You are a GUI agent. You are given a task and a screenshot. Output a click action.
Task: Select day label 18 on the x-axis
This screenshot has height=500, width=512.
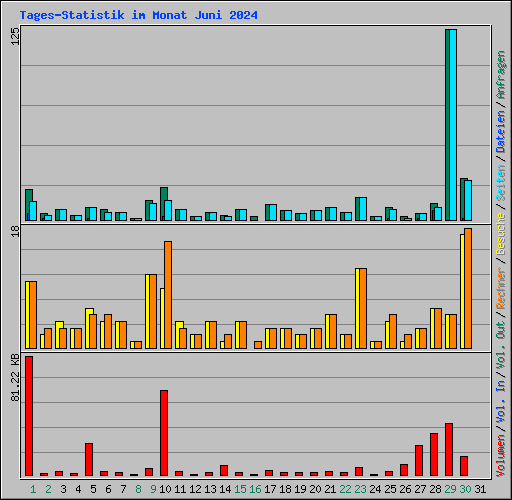(x=285, y=489)
